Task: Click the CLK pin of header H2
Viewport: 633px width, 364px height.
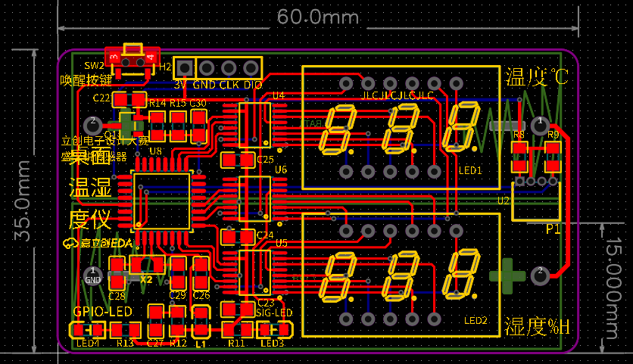Action: coord(229,68)
